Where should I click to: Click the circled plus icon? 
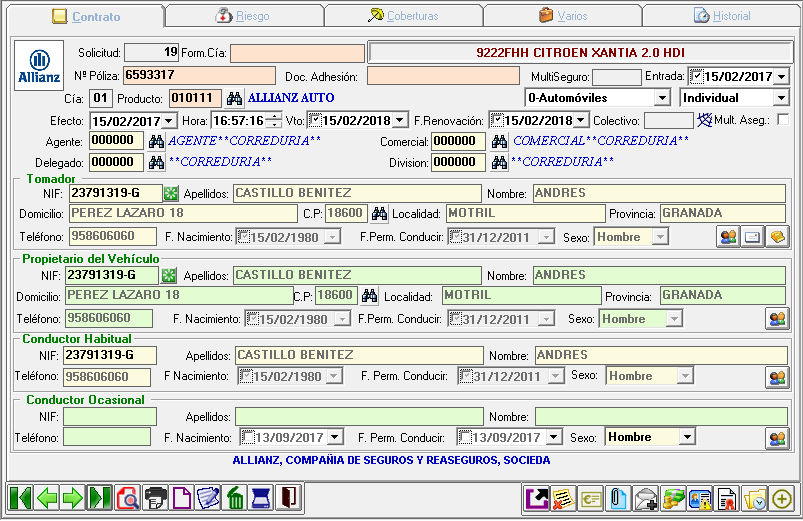pyautogui.click(x=782, y=498)
